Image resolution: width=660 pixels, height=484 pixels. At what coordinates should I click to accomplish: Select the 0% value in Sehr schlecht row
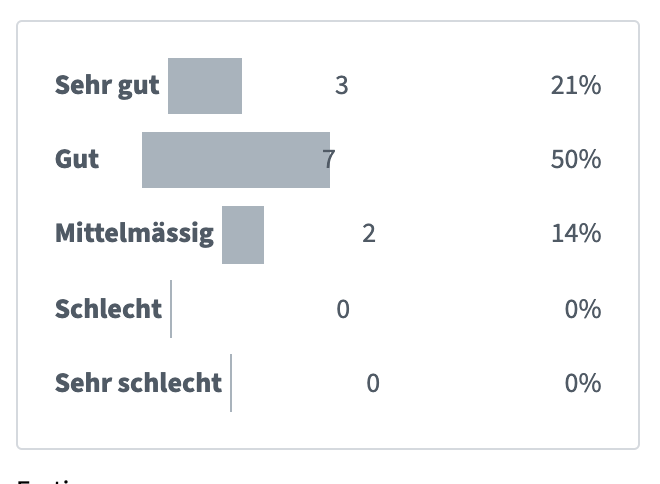point(583,383)
